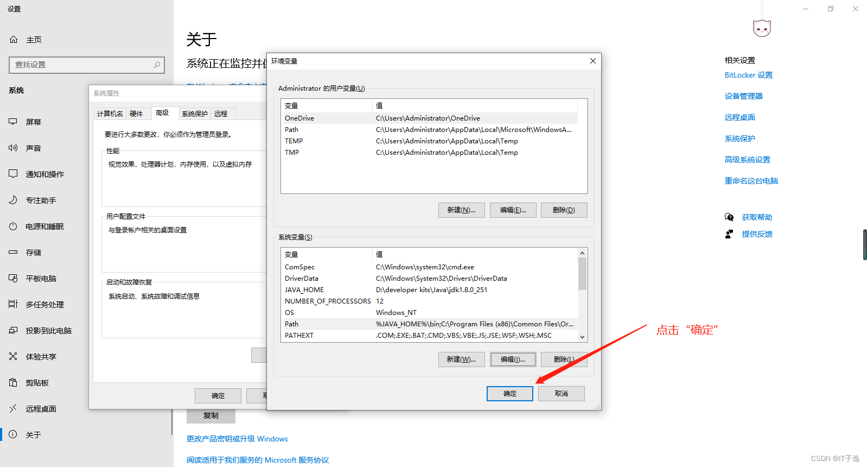Viewport: 868px width, 467px height.
Task: Click the 复制 button on About page
Action: (211, 415)
